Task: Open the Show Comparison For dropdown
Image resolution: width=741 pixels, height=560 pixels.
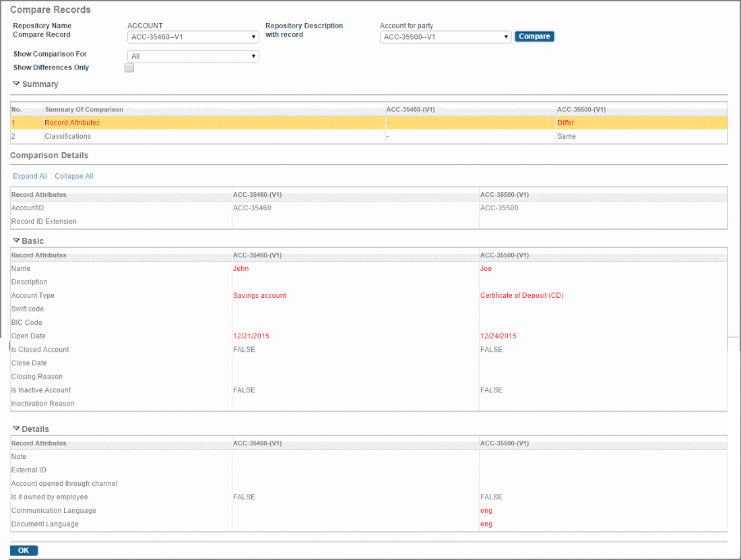Action: 193,56
